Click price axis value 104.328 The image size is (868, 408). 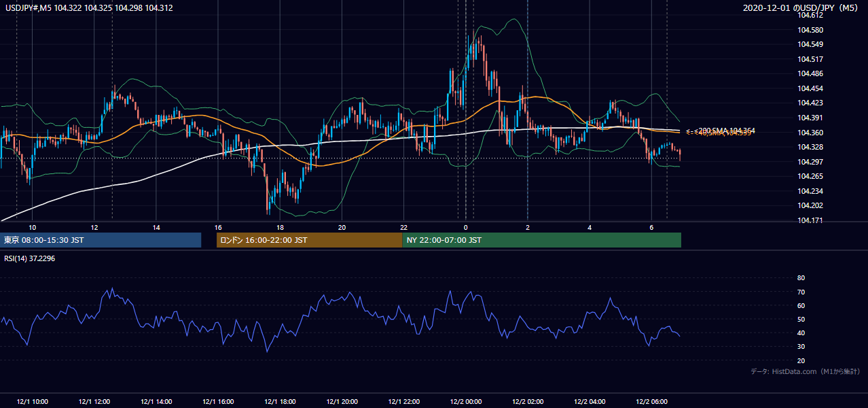(810, 147)
